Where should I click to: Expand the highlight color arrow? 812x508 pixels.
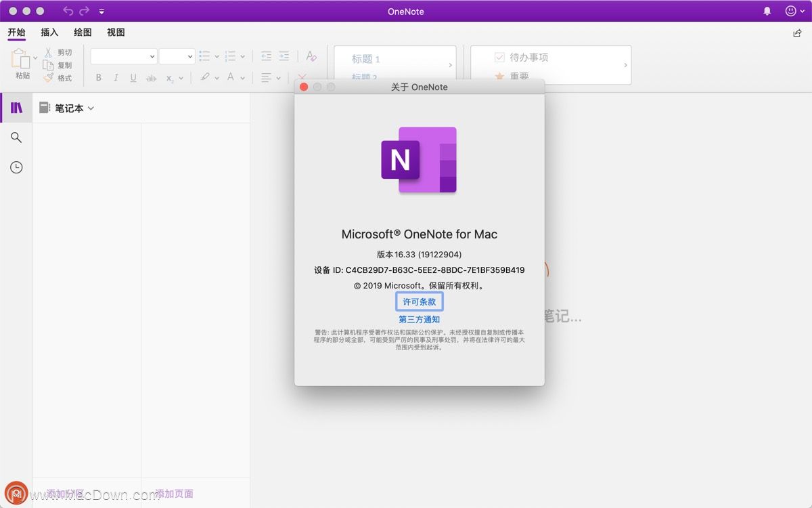[x=217, y=78]
